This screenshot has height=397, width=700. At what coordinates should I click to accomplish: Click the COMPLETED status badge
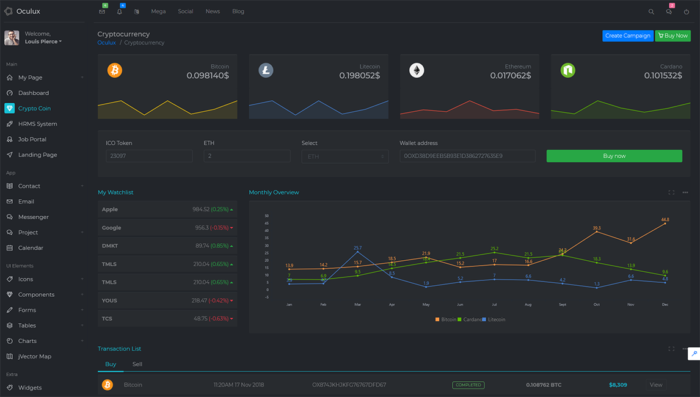click(x=468, y=385)
